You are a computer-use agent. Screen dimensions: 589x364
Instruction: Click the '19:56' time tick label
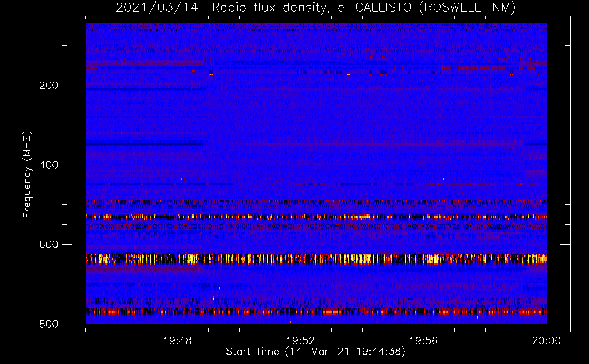(424, 341)
